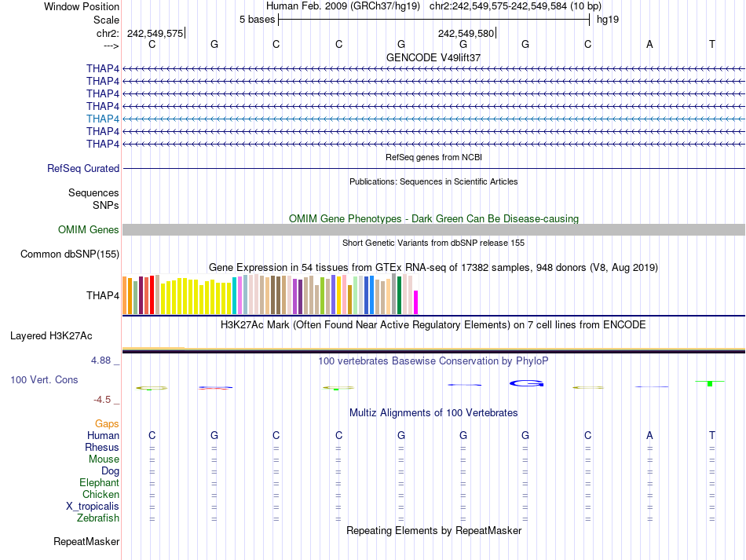Click base A in the top sequence ruler
The width and height of the screenshot is (746, 560).
(x=649, y=44)
